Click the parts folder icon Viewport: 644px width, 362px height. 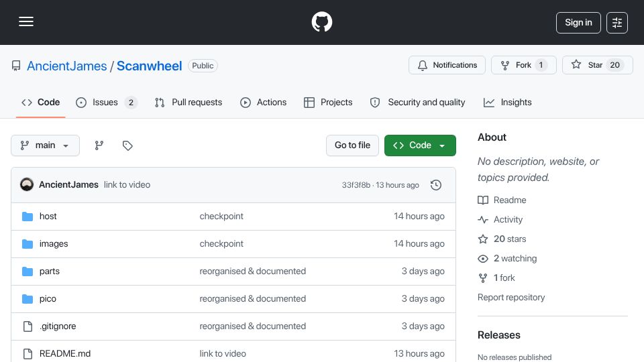tap(28, 271)
